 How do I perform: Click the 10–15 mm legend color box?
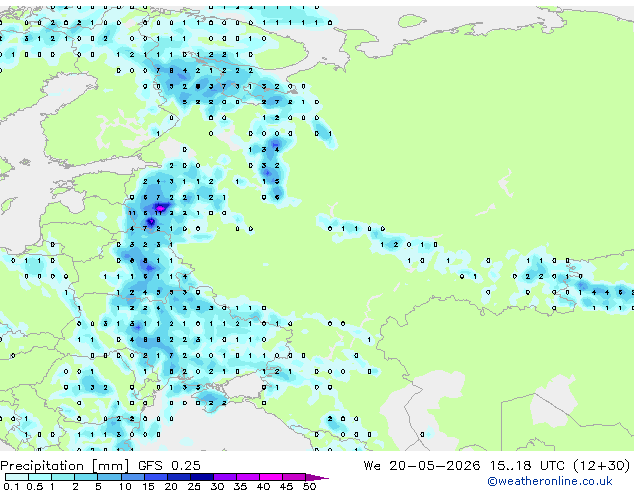[x=133, y=477]
